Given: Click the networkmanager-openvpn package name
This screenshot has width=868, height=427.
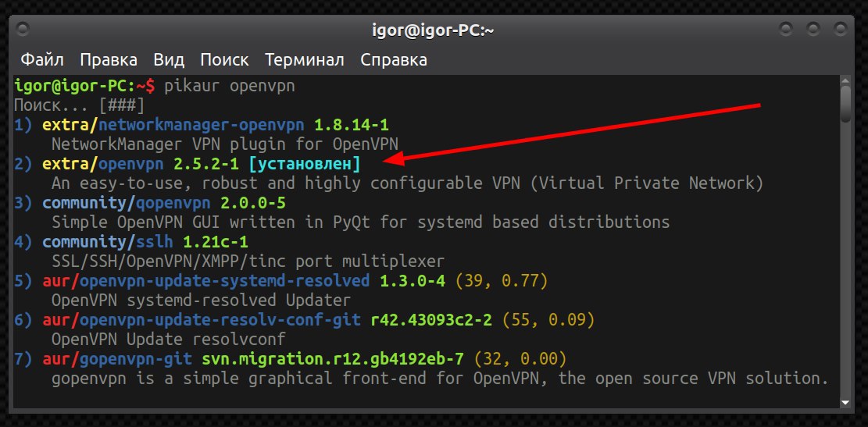Looking at the screenshot, I should coord(202,124).
